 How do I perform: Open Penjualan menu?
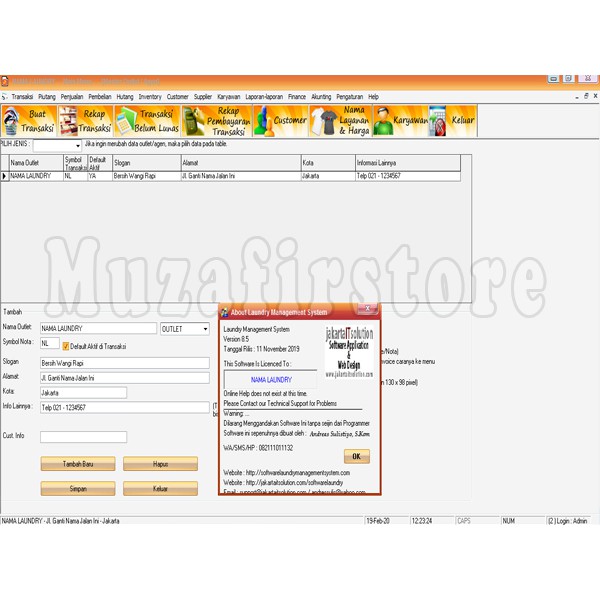(72, 97)
